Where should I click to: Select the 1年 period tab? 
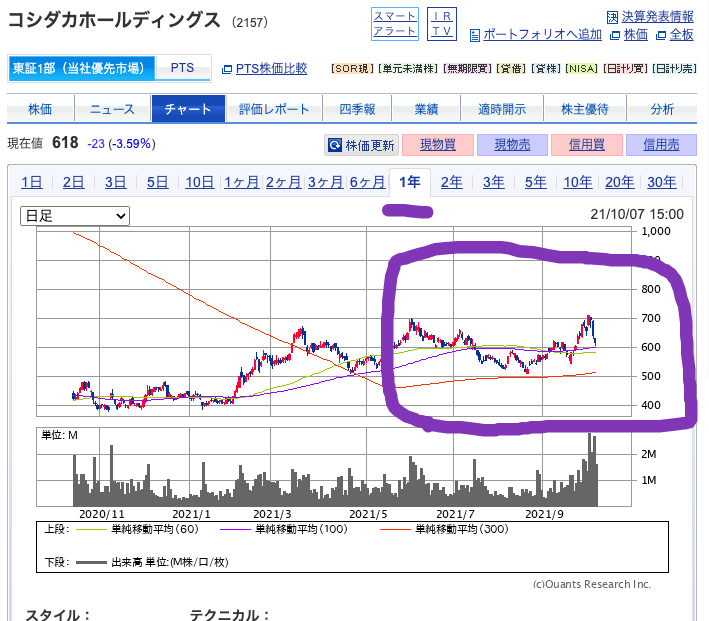click(x=410, y=182)
